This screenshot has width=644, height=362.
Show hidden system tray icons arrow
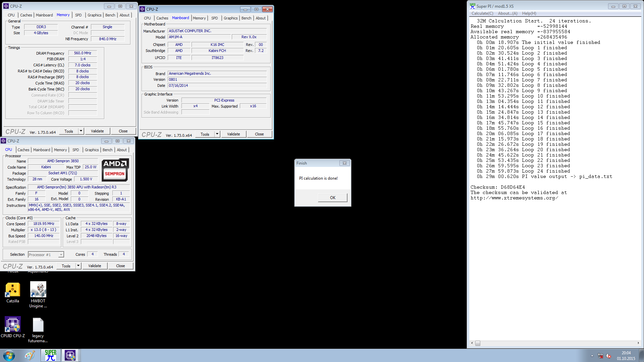(592, 356)
